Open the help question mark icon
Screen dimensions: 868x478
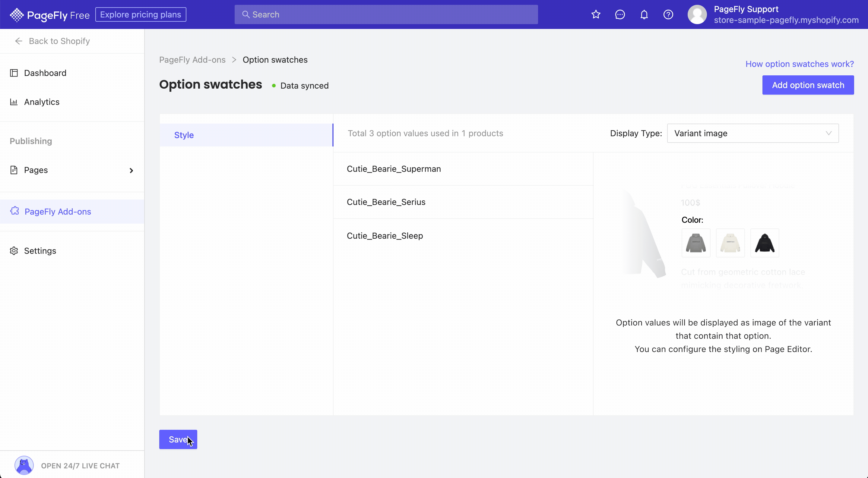[668, 14]
